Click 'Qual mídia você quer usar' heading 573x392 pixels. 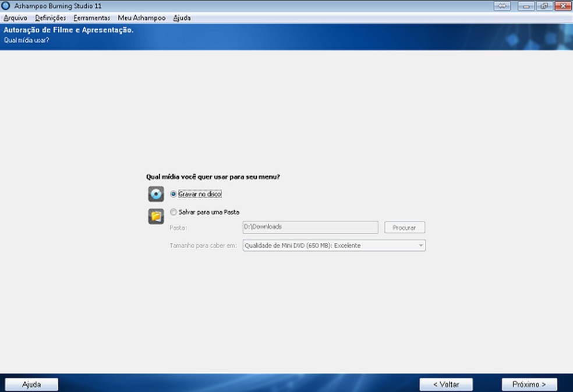pyautogui.click(x=213, y=177)
